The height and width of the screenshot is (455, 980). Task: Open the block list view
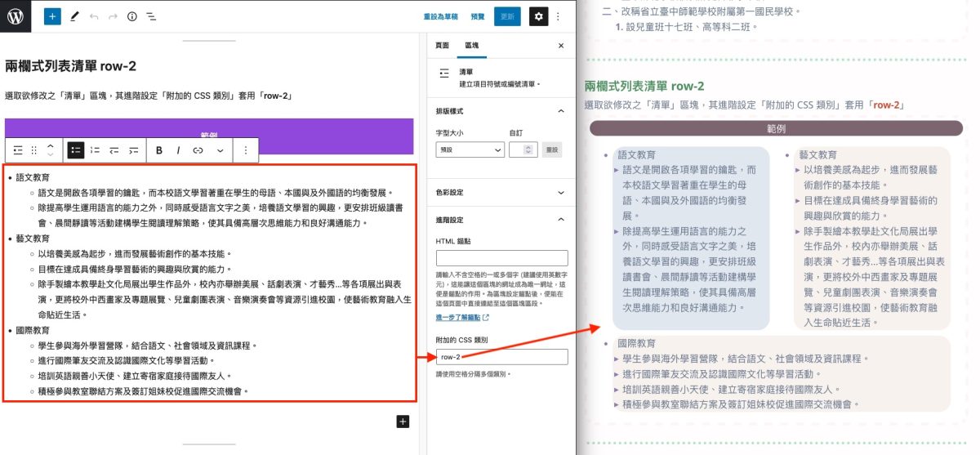click(x=151, y=16)
